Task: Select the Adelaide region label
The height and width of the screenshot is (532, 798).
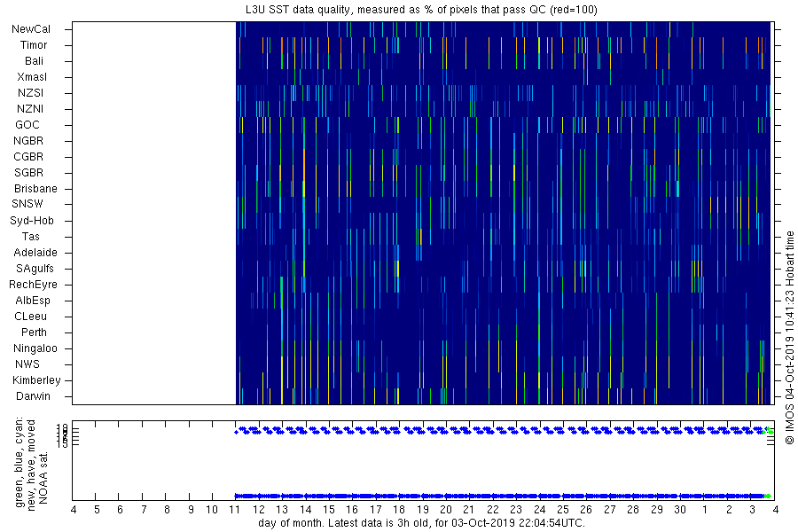Action: [x=35, y=253]
